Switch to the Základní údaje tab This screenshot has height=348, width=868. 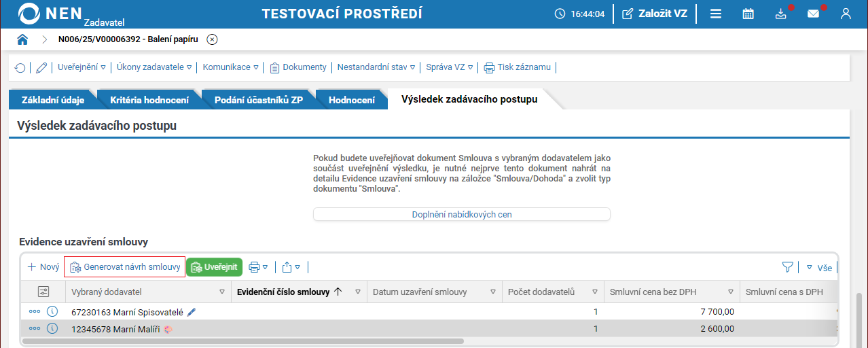coord(53,100)
